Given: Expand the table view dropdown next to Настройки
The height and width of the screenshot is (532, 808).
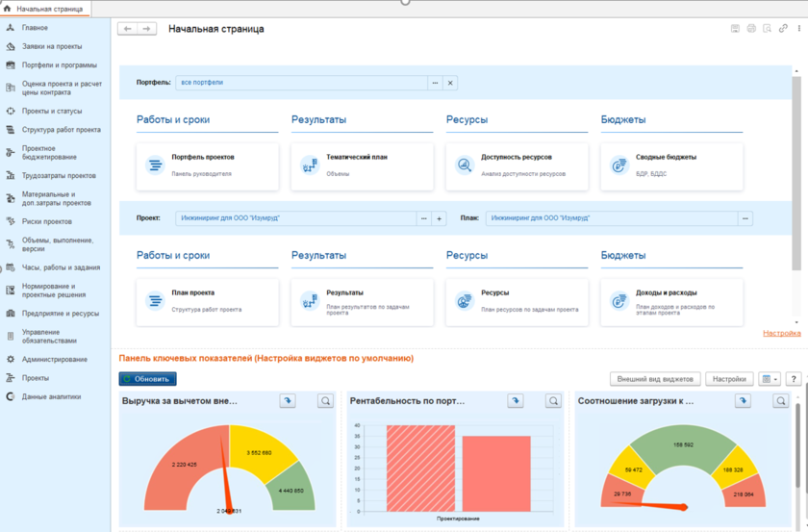Looking at the screenshot, I should 770,379.
